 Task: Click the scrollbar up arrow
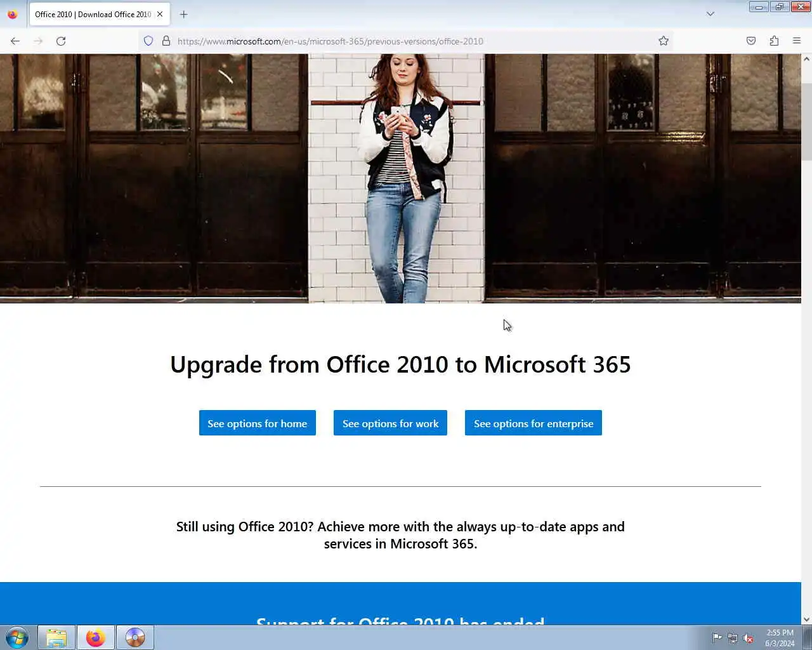(x=806, y=59)
